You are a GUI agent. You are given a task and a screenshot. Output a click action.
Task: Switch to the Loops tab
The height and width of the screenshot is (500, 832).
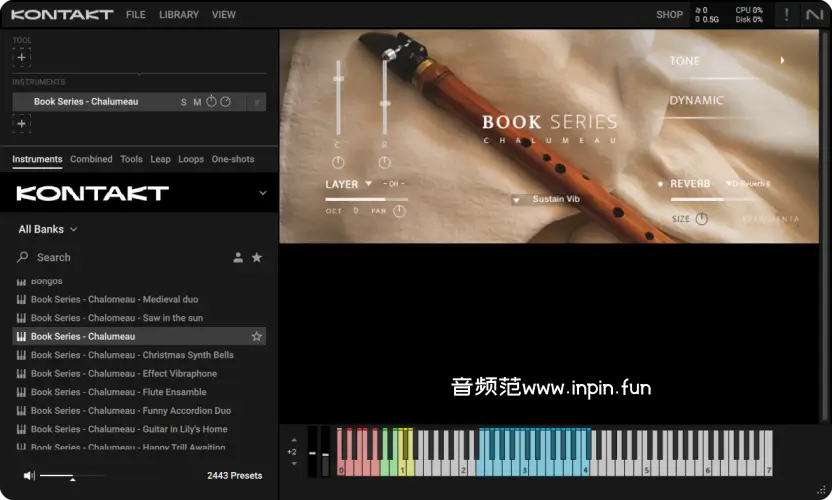coord(191,159)
